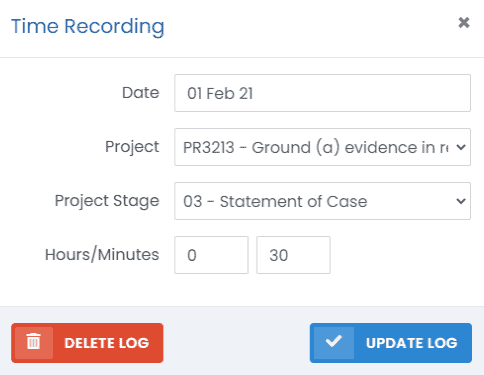Click the Project Stage field label
This screenshot has width=484, height=375.
click(107, 201)
